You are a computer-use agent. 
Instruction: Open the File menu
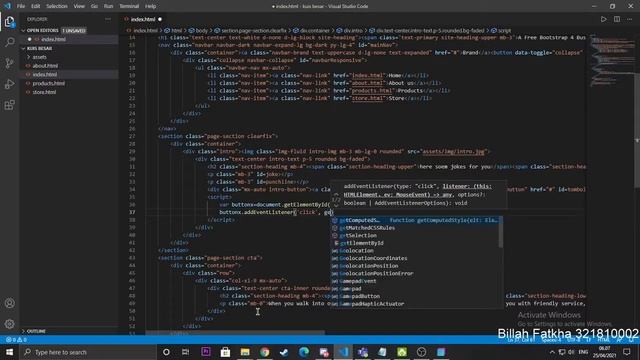[x=21, y=6]
